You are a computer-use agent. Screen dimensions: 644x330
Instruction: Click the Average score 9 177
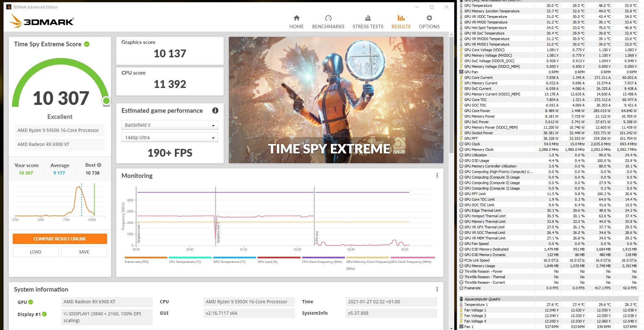click(x=59, y=173)
